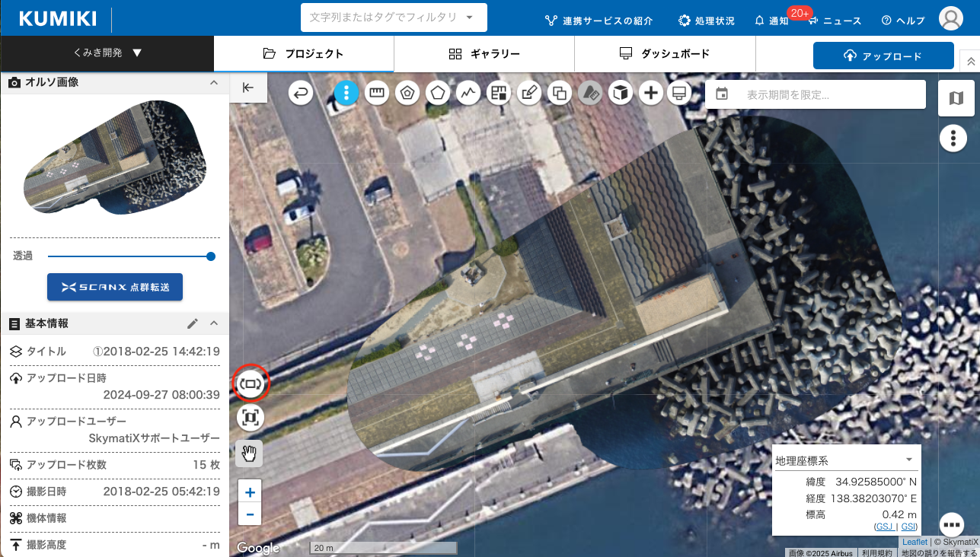
Task: Click the SCANX 点群転送 button
Action: pos(115,287)
